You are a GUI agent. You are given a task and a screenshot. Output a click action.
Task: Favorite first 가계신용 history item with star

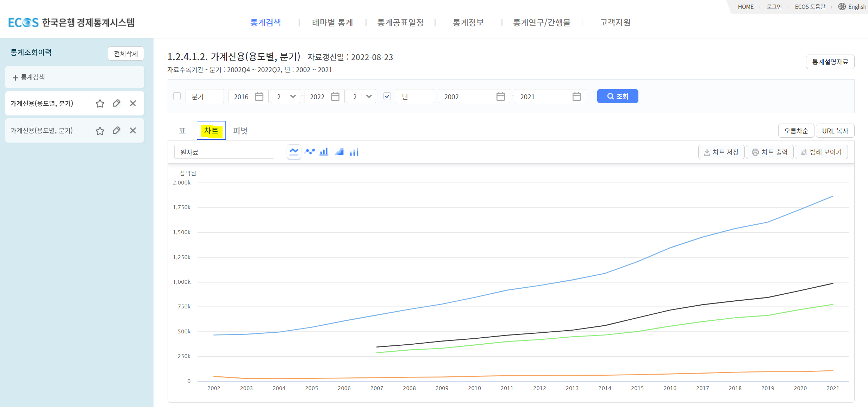pyautogui.click(x=100, y=104)
